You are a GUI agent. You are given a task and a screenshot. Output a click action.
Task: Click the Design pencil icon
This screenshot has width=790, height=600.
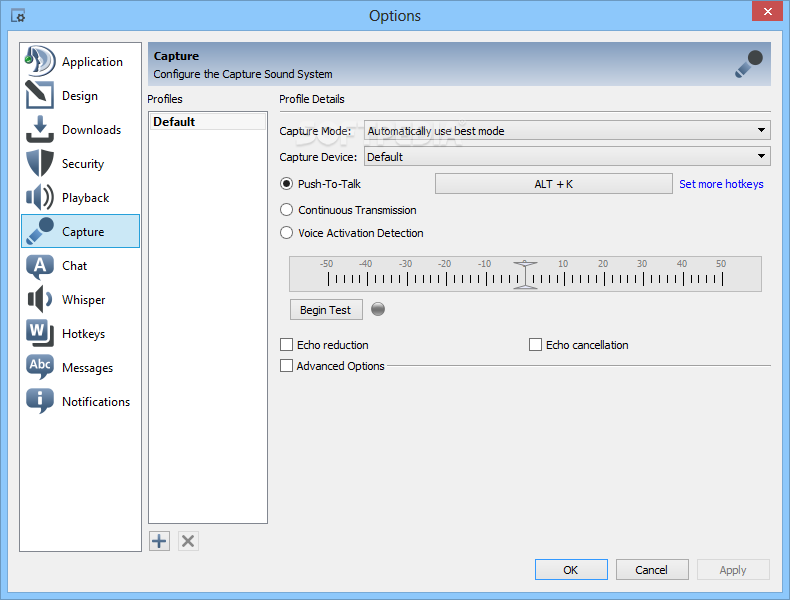(40, 95)
